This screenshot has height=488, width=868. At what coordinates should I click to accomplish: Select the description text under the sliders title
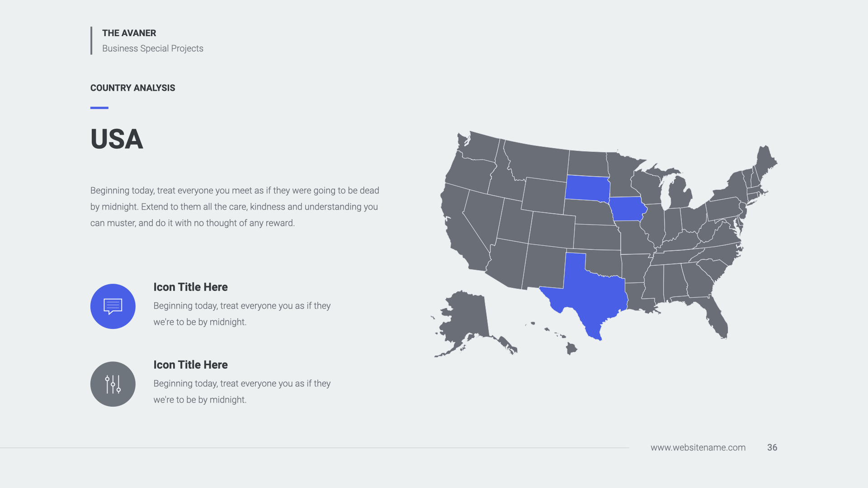click(x=242, y=391)
